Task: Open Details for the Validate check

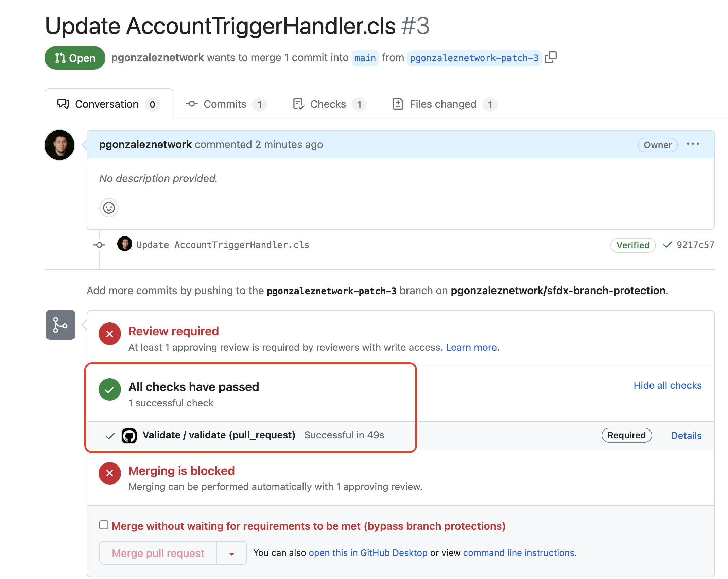Action: pos(686,436)
